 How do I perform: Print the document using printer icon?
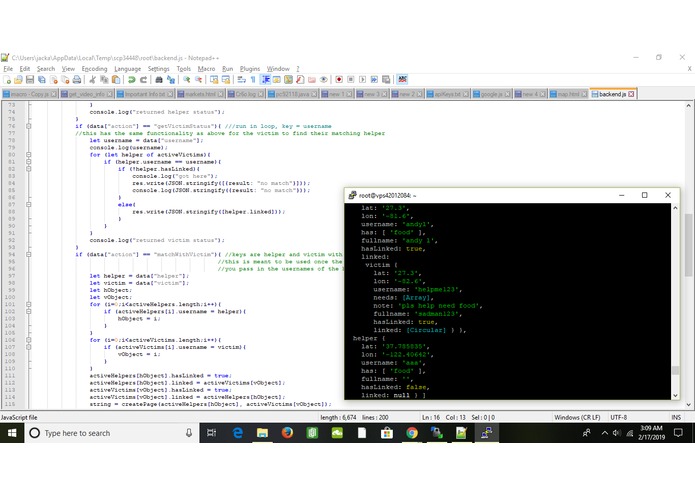(x=77, y=80)
